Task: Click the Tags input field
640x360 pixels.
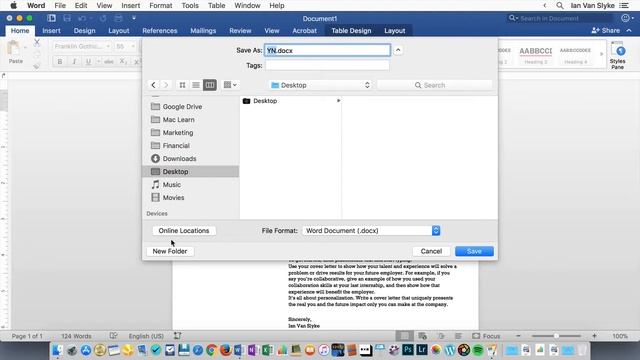Action: [x=327, y=65]
